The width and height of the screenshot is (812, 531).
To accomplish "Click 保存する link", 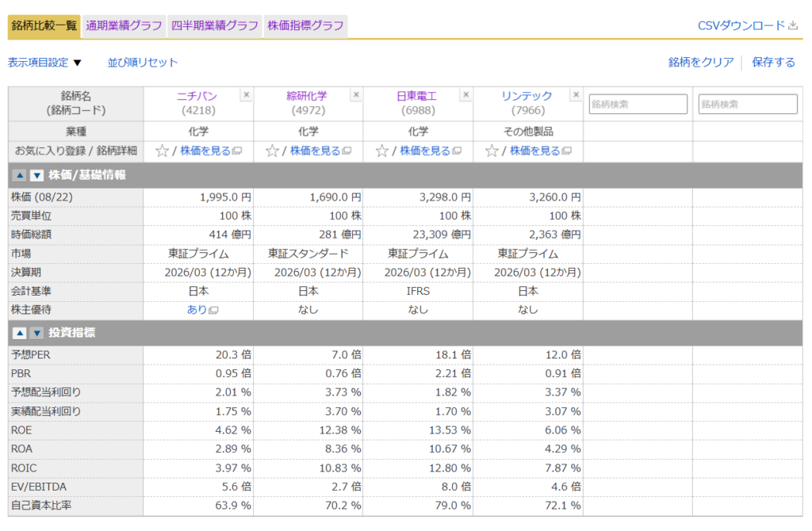I will coord(773,63).
